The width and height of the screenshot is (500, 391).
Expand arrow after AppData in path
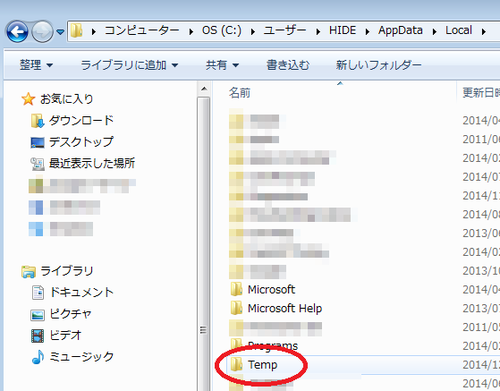pyautogui.click(x=434, y=32)
